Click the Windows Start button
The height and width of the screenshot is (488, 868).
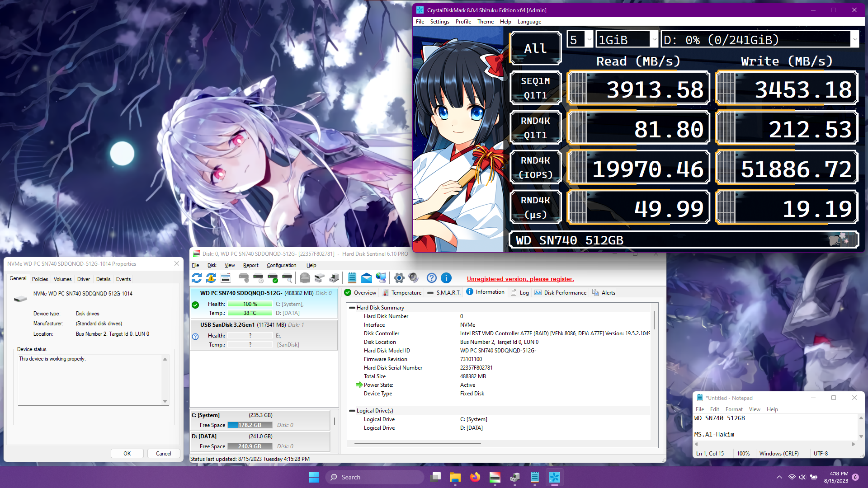(314, 477)
